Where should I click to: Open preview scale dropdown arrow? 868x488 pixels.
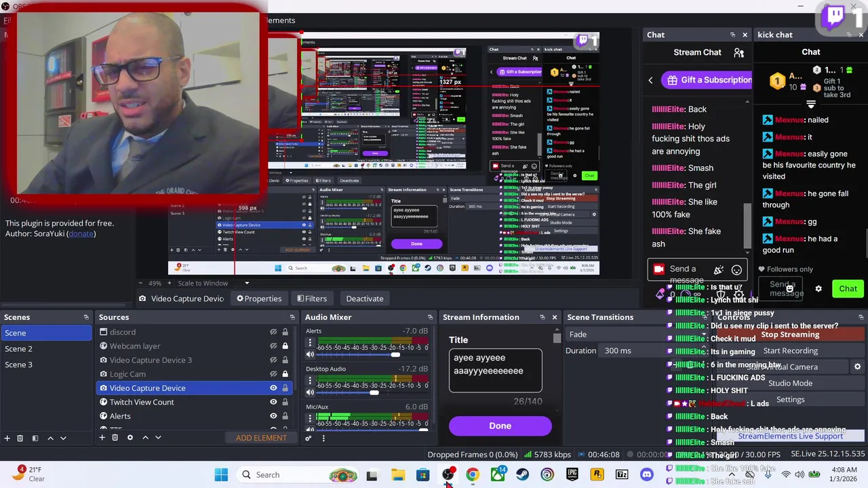coord(247,283)
